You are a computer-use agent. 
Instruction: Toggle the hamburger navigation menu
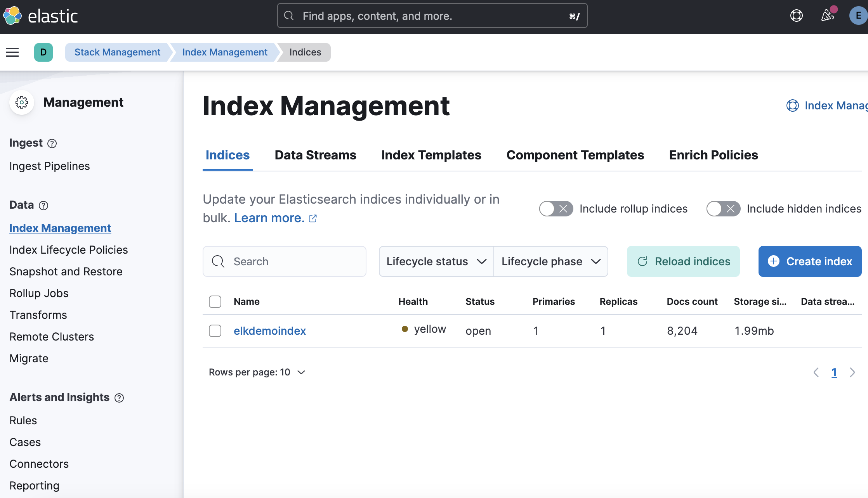click(12, 52)
